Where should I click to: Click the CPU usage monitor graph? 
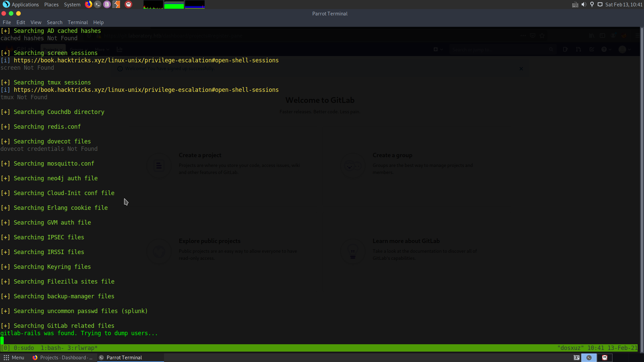coord(153,5)
